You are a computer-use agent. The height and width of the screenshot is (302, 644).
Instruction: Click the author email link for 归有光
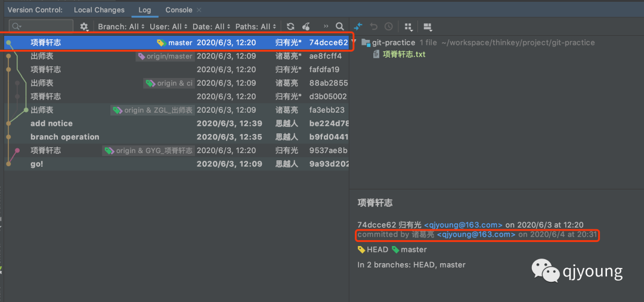[463, 225]
